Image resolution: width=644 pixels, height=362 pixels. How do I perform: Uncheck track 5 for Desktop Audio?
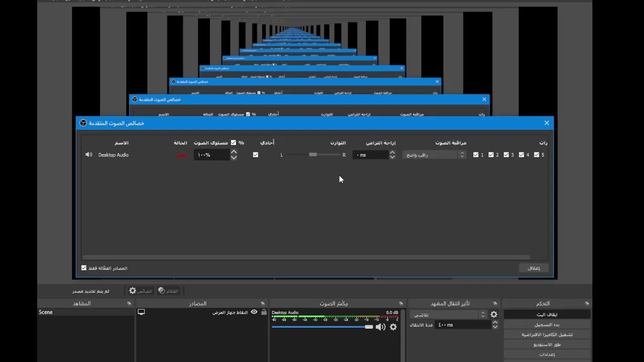[536, 155]
